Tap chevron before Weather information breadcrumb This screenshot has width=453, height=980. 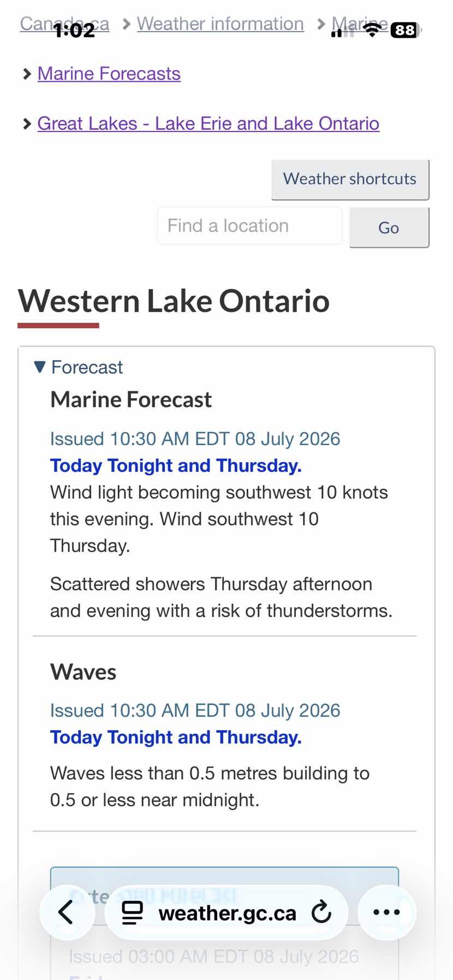point(126,24)
